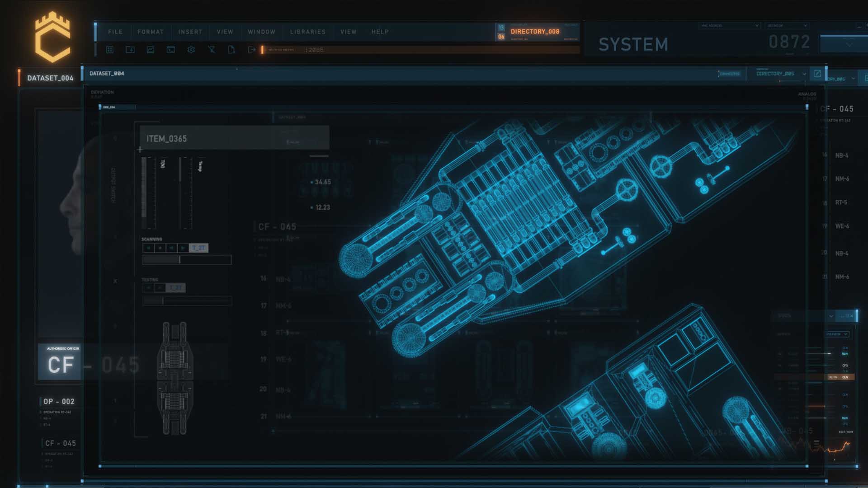Toggle the T_2T button under SCANNING
This screenshot has height=488, width=868.
(198, 248)
